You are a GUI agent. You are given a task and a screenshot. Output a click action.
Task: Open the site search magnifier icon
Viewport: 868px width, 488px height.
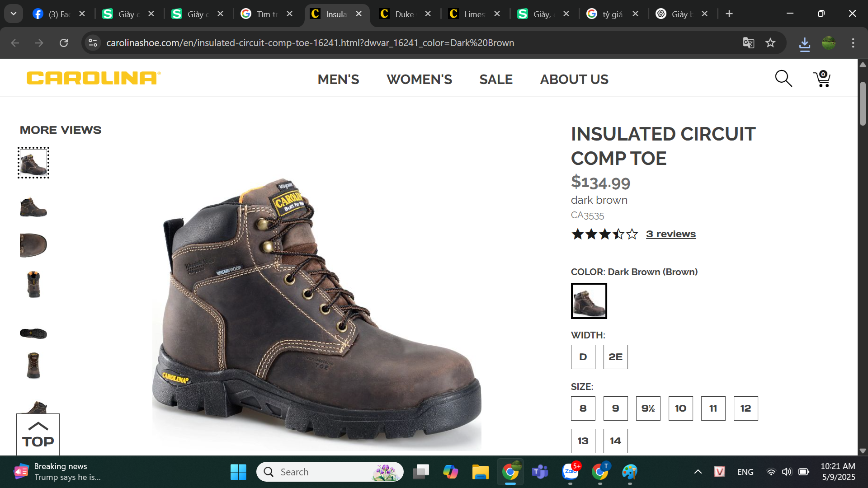[x=783, y=79]
